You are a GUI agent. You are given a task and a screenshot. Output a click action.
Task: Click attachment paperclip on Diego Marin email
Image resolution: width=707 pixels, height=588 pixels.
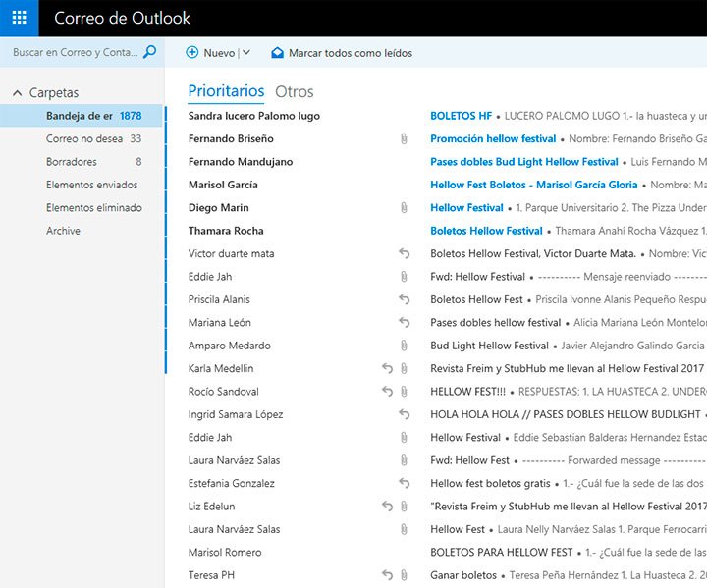pos(403,208)
